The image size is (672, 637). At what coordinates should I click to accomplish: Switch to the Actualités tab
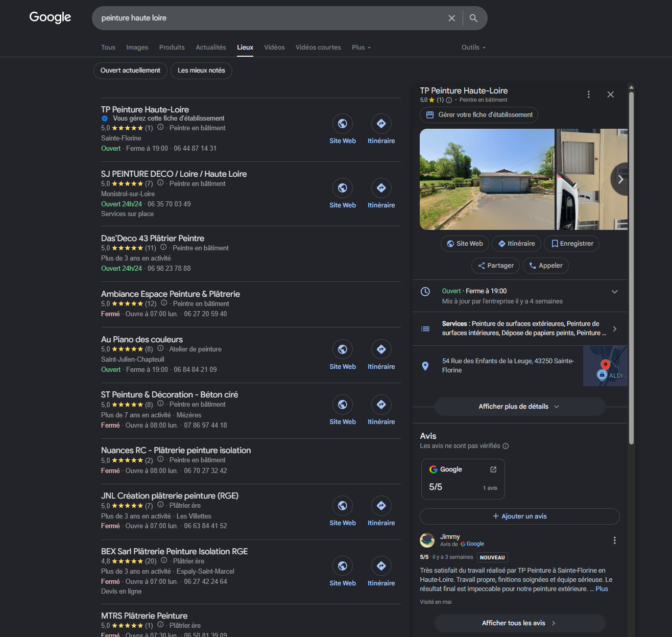click(x=211, y=48)
